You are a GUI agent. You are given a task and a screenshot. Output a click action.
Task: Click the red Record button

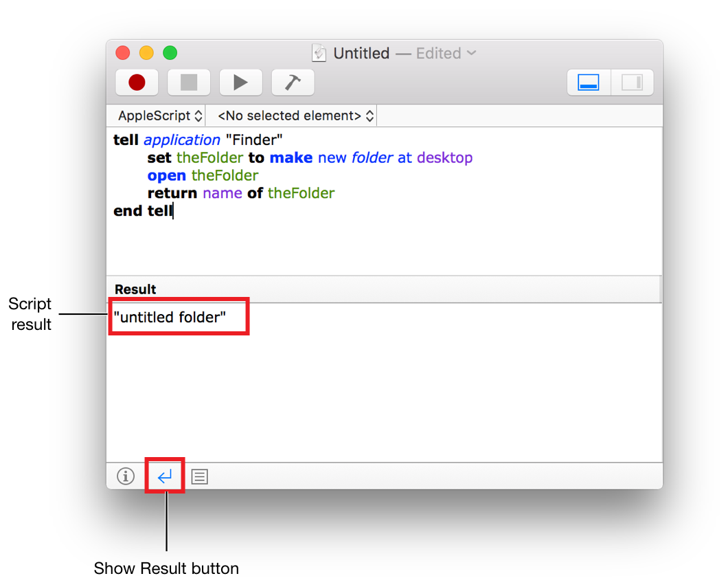[137, 82]
